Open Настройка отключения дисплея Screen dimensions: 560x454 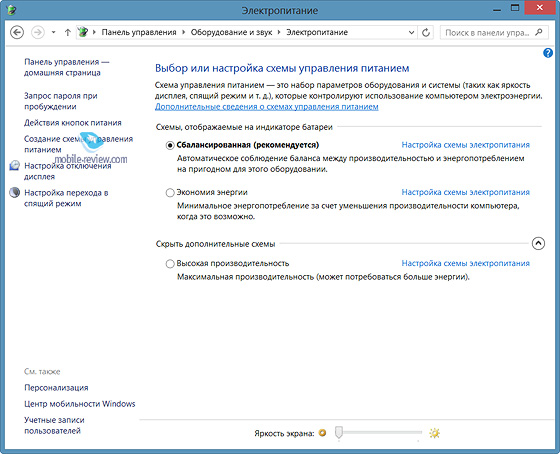[x=68, y=171]
